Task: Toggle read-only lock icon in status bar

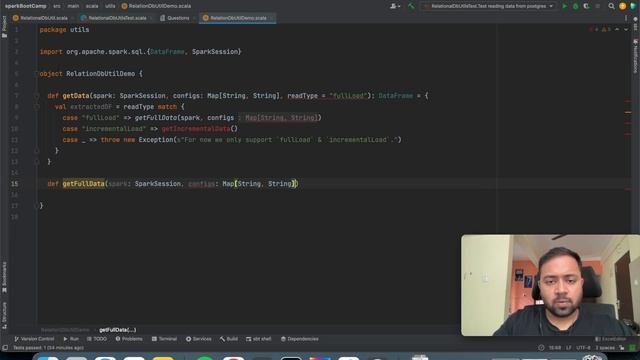Action: click(x=622, y=348)
